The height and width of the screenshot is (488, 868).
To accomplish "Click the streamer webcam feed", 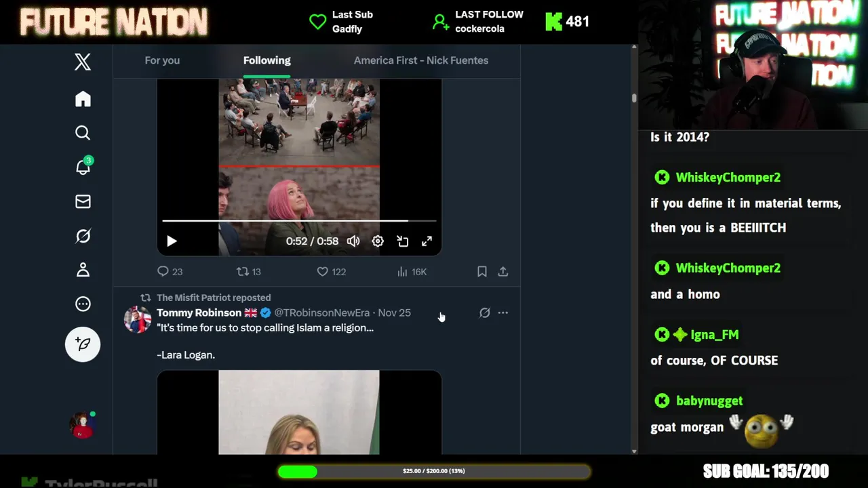I will [x=753, y=64].
